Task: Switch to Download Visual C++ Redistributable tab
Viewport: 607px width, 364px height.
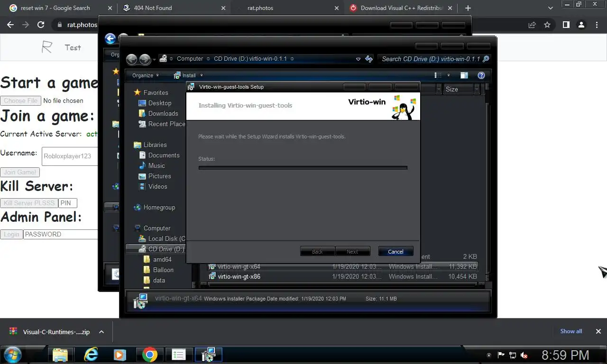Action: tap(402, 8)
